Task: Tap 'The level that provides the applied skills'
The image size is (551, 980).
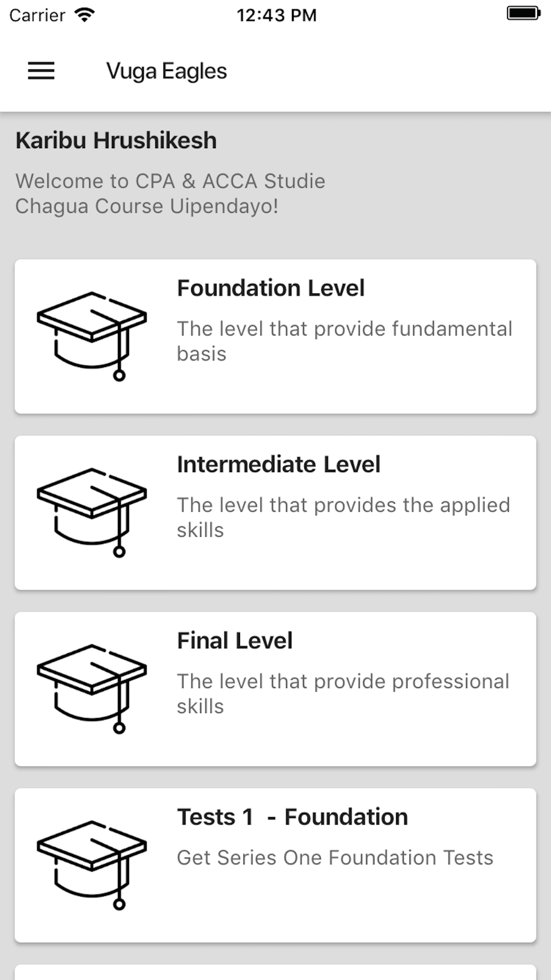Action: coord(343,518)
